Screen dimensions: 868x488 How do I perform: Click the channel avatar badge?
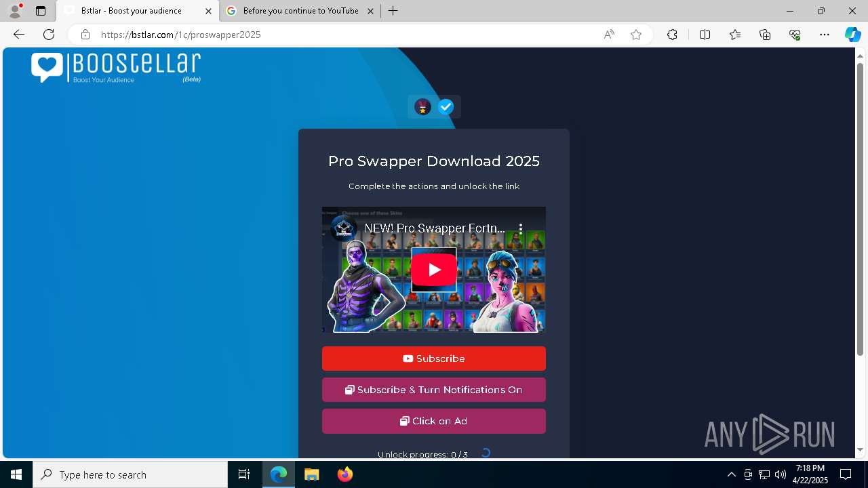tap(422, 107)
